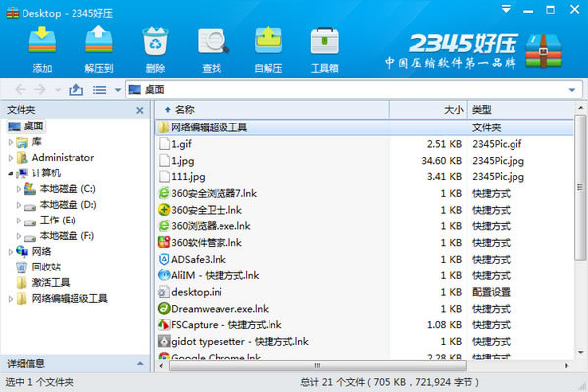Click the 自解压 (Self-extract) icon
588x392 pixels.
(x=269, y=46)
